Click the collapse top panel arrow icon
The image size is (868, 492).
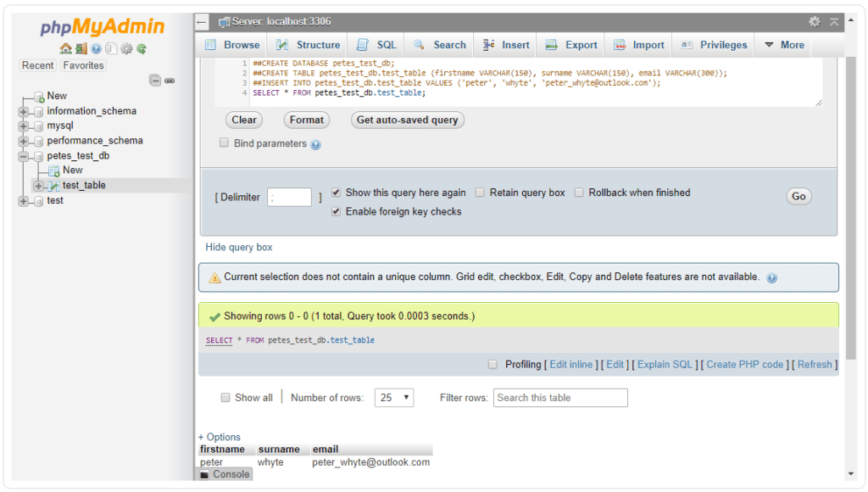click(x=834, y=21)
